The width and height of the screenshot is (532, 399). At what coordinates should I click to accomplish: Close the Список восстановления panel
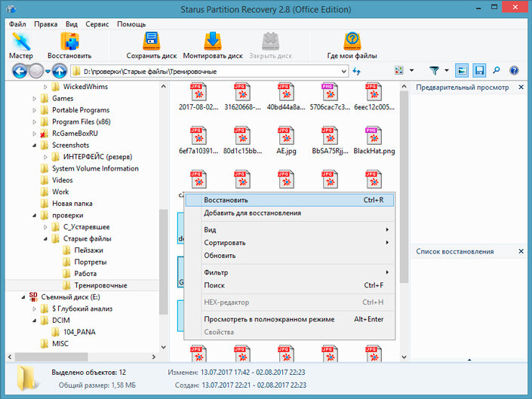click(x=521, y=251)
